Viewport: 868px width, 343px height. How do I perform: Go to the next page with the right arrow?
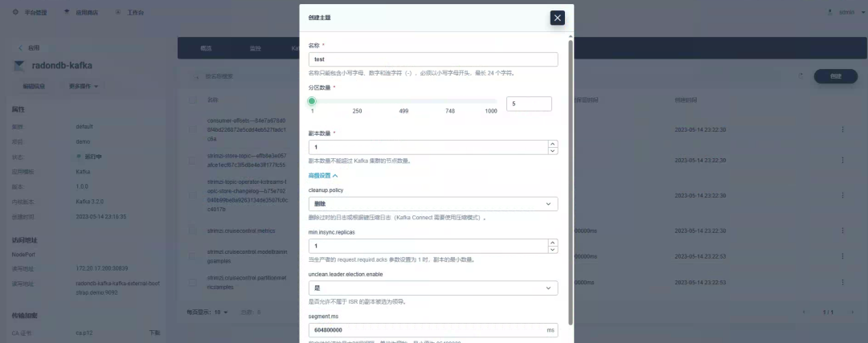point(853,312)
